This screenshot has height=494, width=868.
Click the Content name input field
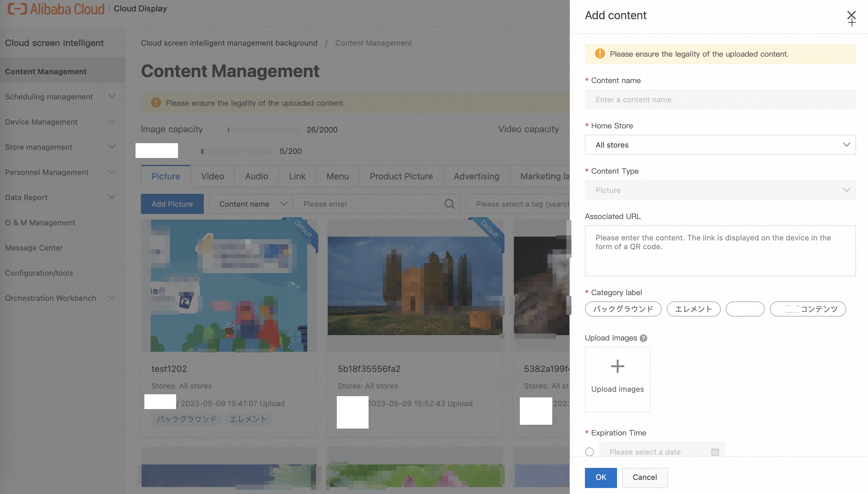720,99
